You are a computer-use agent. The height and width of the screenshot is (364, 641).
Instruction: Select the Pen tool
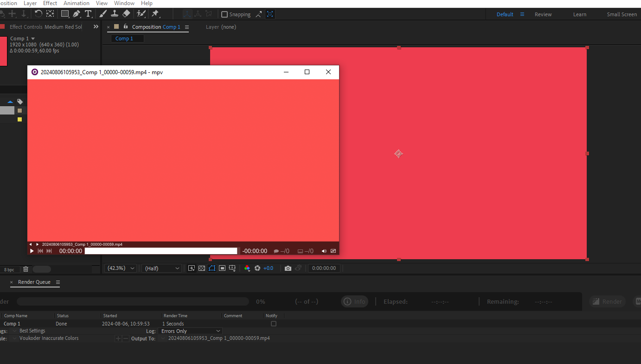click(77, 14)
